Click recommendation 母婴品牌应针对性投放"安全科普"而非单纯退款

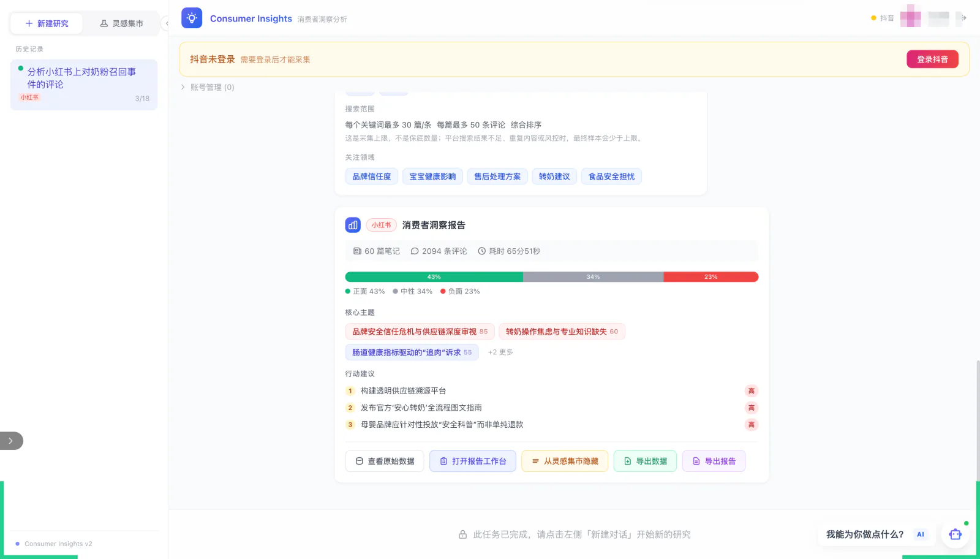442,425
